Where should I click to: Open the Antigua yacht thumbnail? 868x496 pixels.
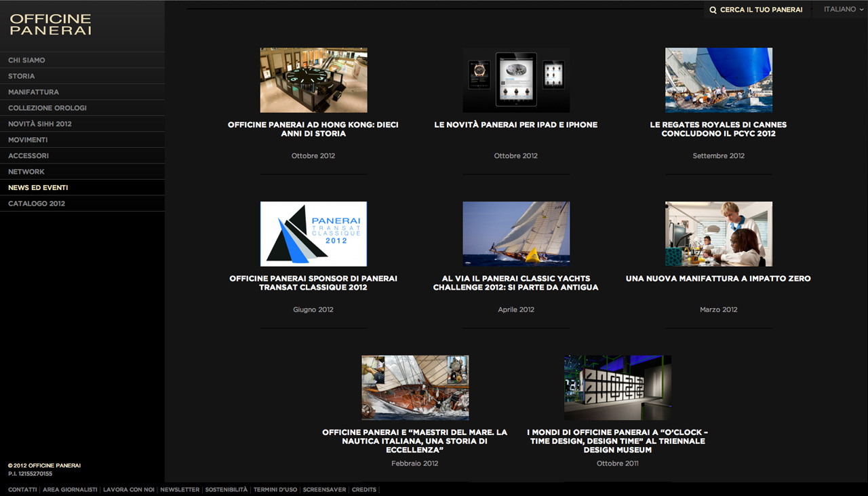pos(516,234)
